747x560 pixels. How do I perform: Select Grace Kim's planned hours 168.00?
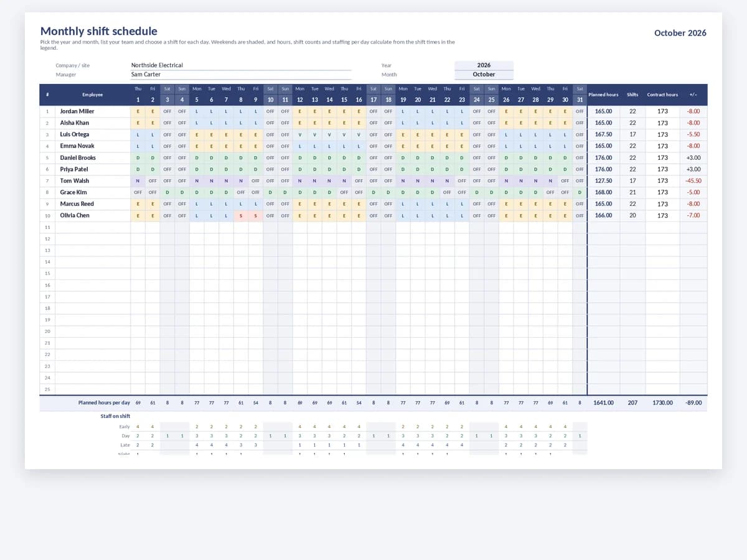click(603, 192)
